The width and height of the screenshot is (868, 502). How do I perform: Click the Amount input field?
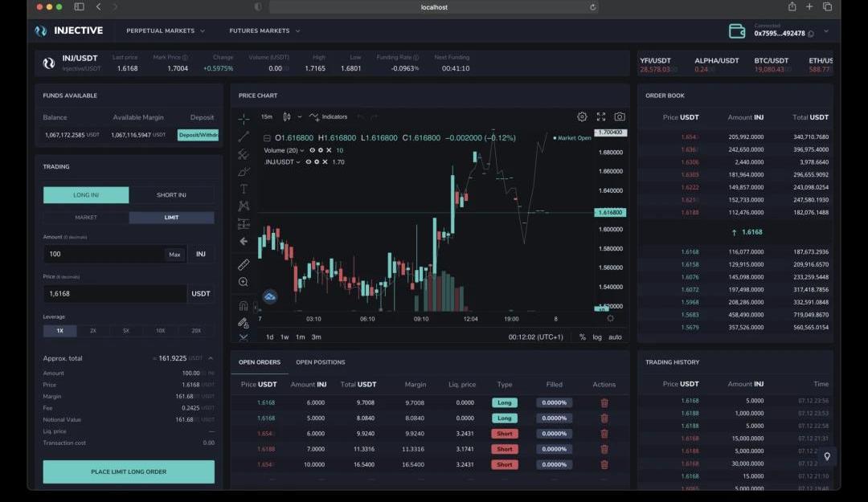[x=103, y=255]
